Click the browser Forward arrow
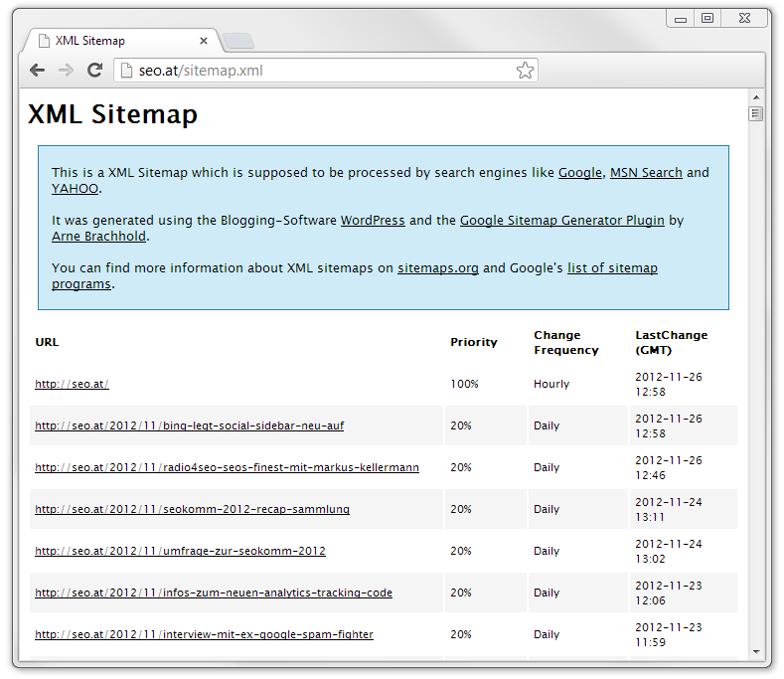 [x=66, y=70]
